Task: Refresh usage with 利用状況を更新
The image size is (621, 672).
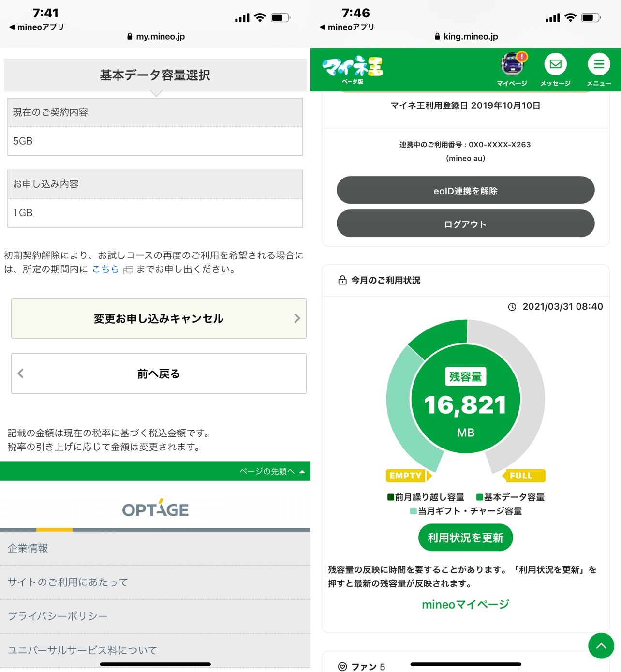Action: tap(466, 538)
